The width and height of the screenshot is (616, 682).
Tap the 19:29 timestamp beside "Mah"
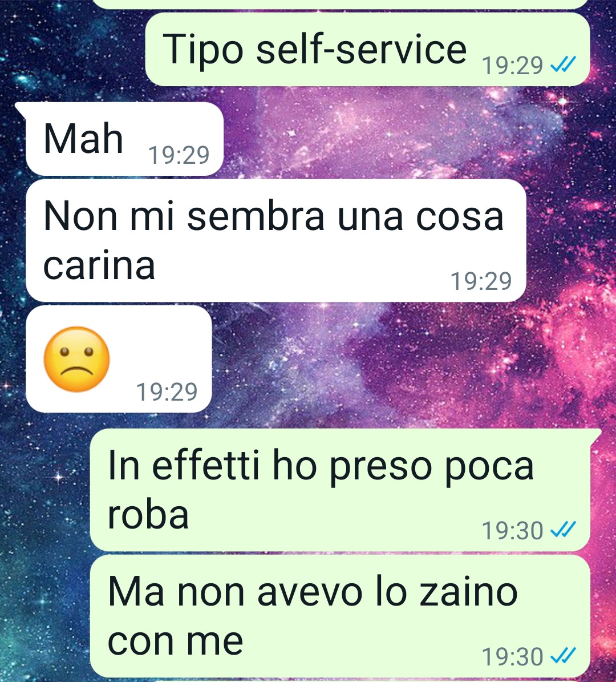[179, 155]
